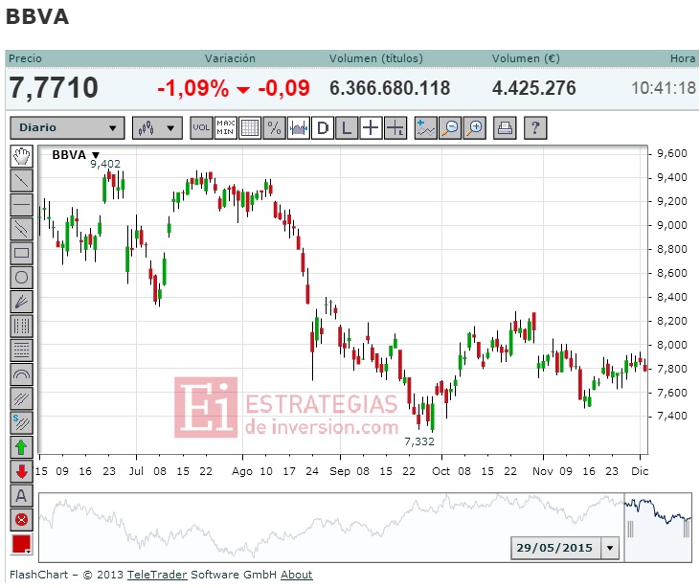Place a red down arrow marker

[21, 471]
